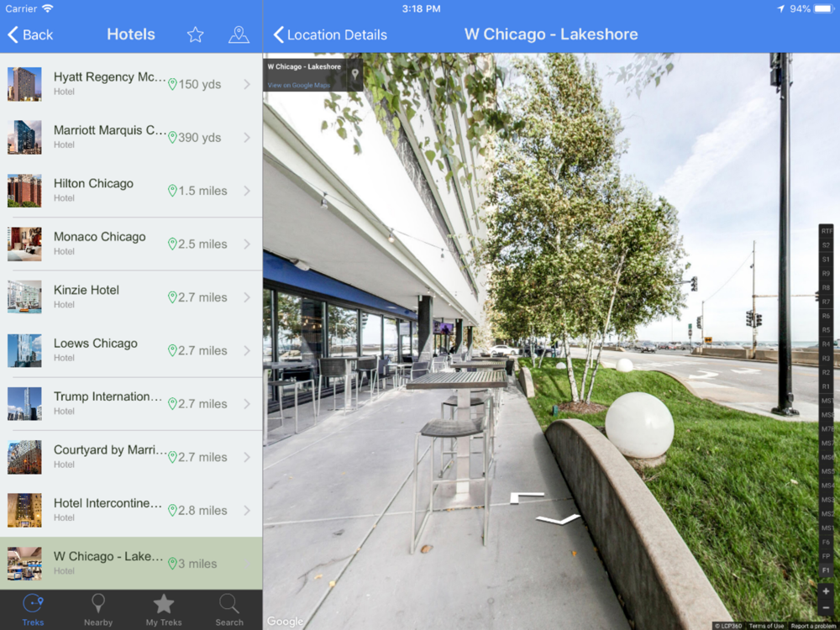Screen dimensions: 840x630
Task: Expand Monaco Chicago details chevron
Action: (247, 244)
